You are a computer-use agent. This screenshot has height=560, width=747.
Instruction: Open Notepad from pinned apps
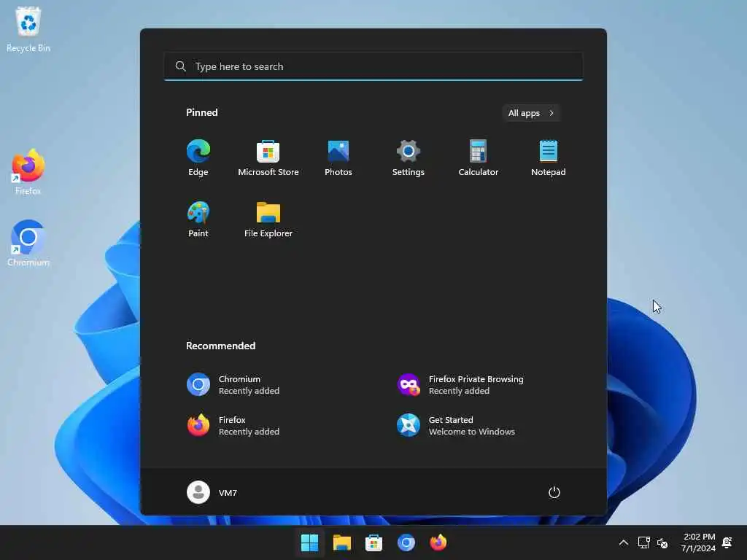pyautogui.click(x=549, y=158)
